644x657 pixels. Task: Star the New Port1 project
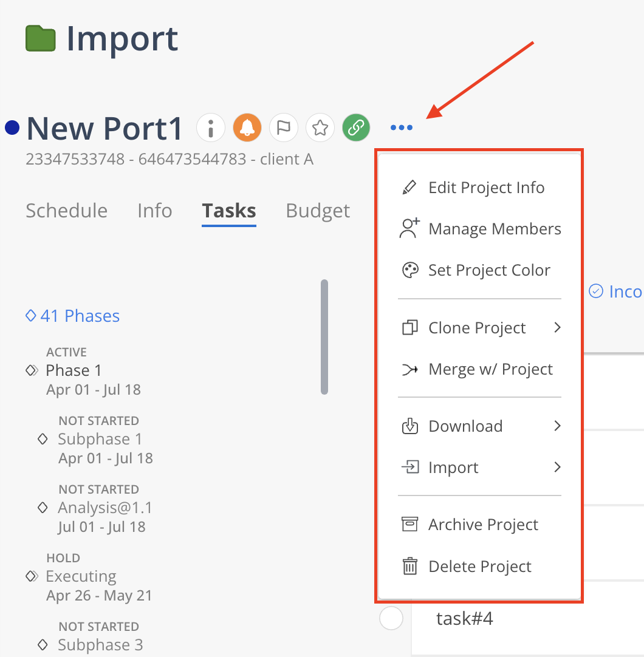tap(320, 128)
